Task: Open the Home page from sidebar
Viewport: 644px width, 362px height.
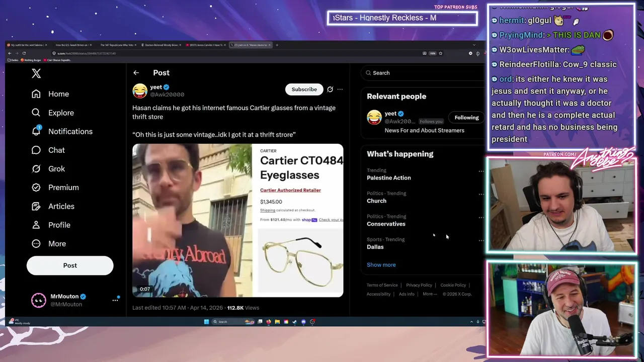Action: click(x=50, y=94)
